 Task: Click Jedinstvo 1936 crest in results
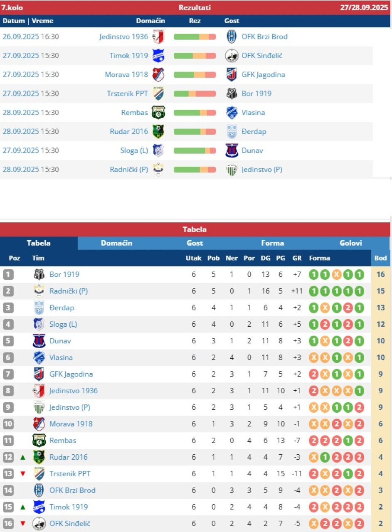tap(158, 37)
